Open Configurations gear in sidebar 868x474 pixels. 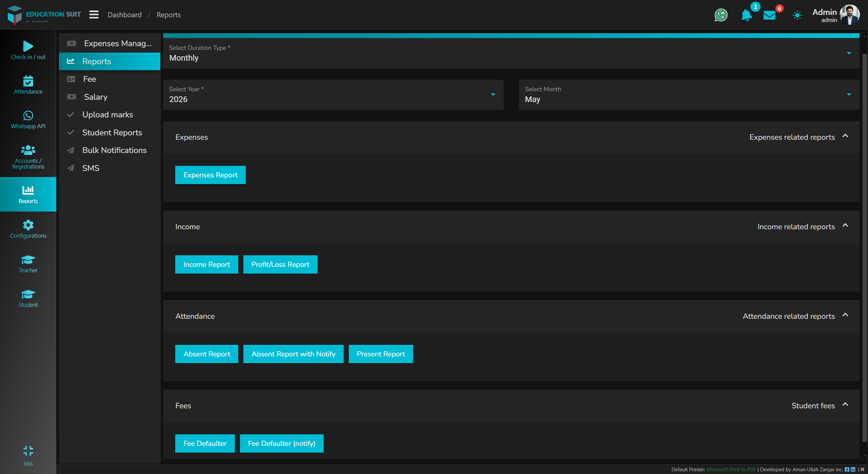28,229
